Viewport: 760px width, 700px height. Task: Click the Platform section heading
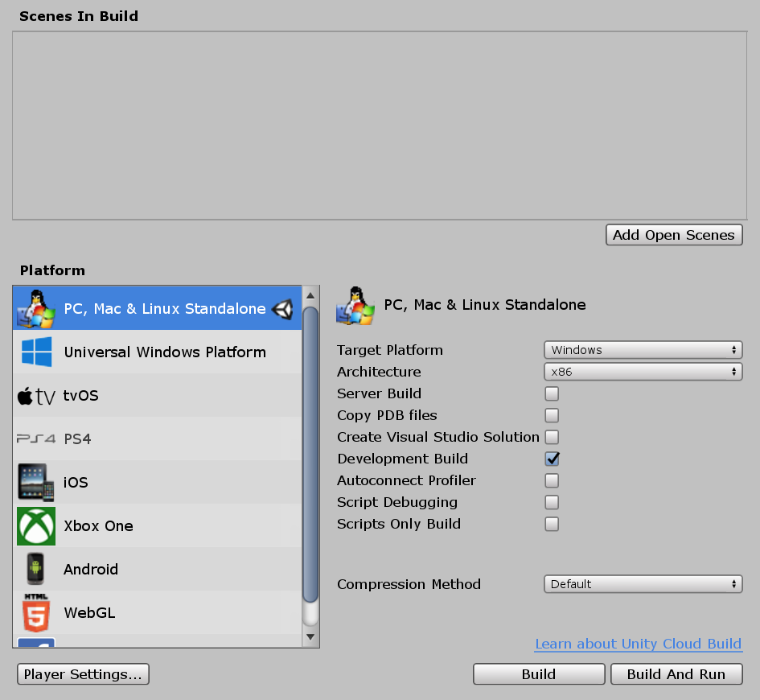pyautogui.click(x=52, y=270)
